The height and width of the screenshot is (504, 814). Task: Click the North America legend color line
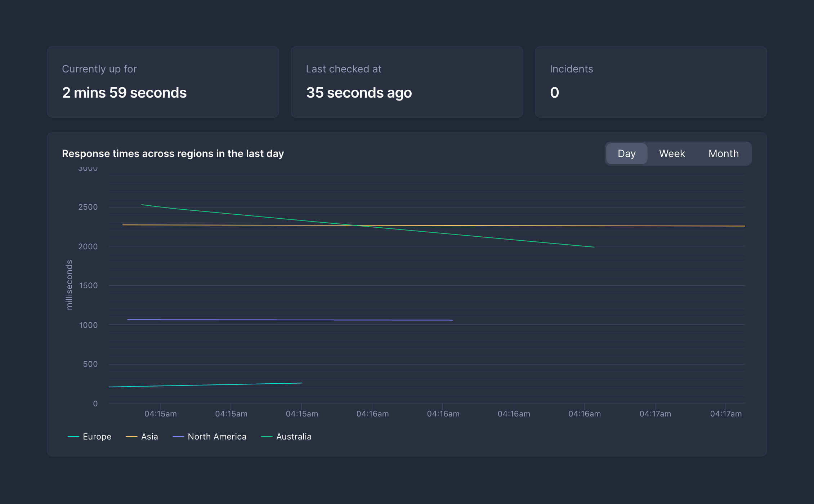[x=178, y=437]
